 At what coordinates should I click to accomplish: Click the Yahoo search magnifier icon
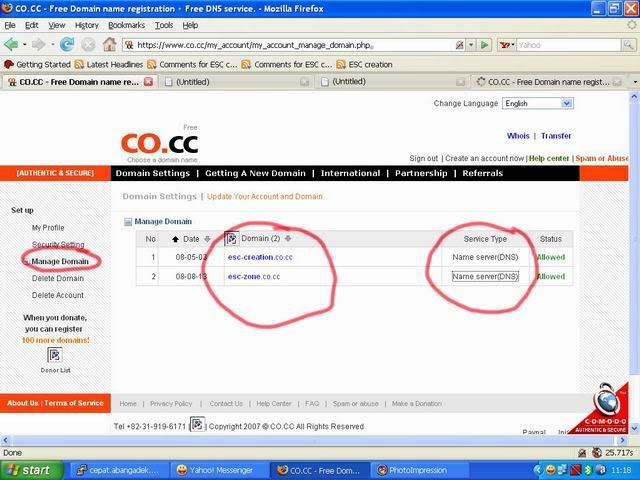pyautogui.click(x=628, y=45)
